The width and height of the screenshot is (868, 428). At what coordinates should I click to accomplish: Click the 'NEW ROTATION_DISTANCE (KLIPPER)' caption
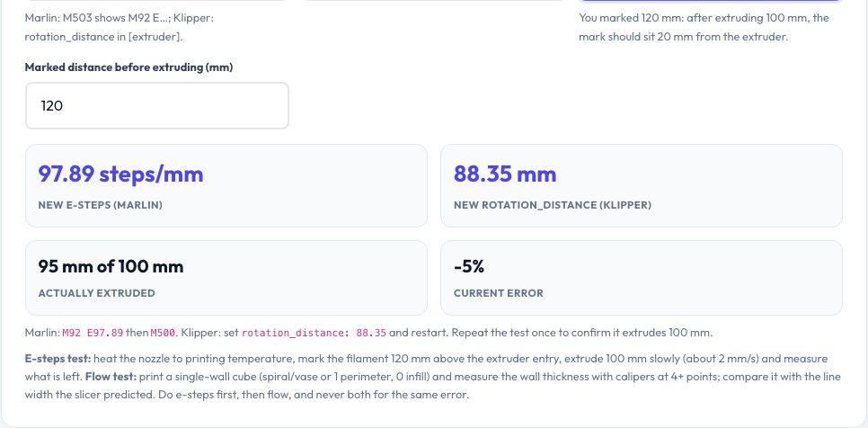coord(553,205)
